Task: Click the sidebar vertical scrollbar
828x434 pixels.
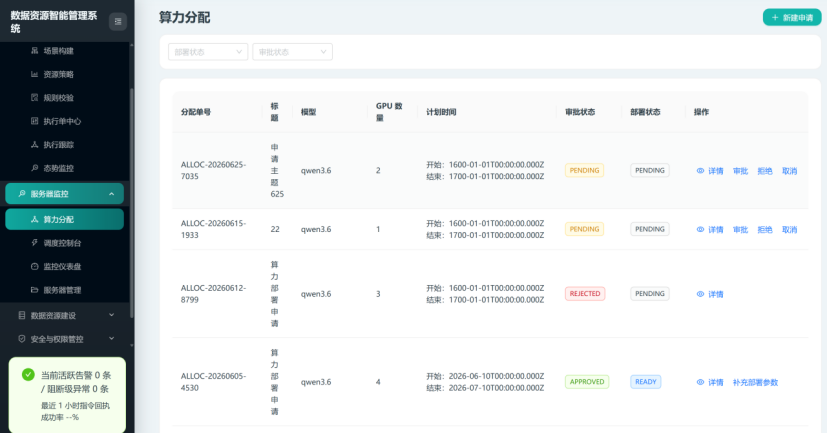Action: click(131, 203)
